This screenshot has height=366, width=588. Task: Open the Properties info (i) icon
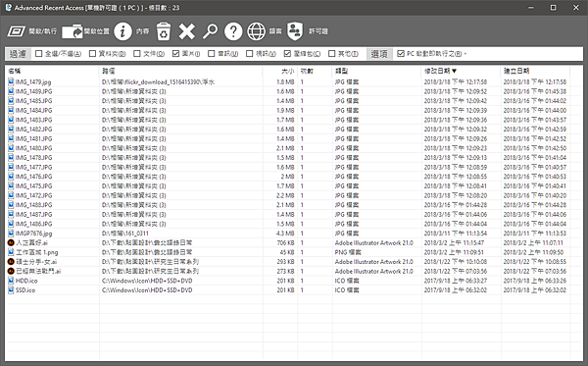tap(122, 31)
